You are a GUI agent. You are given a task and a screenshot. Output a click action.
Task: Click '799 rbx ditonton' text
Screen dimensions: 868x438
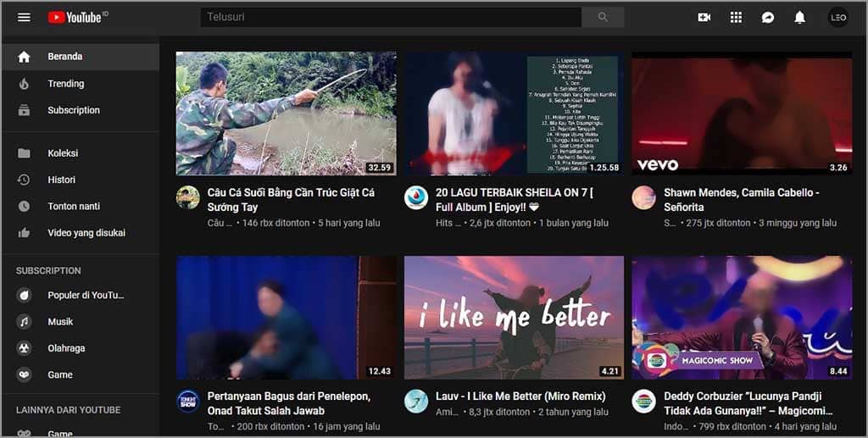(732, 426)
